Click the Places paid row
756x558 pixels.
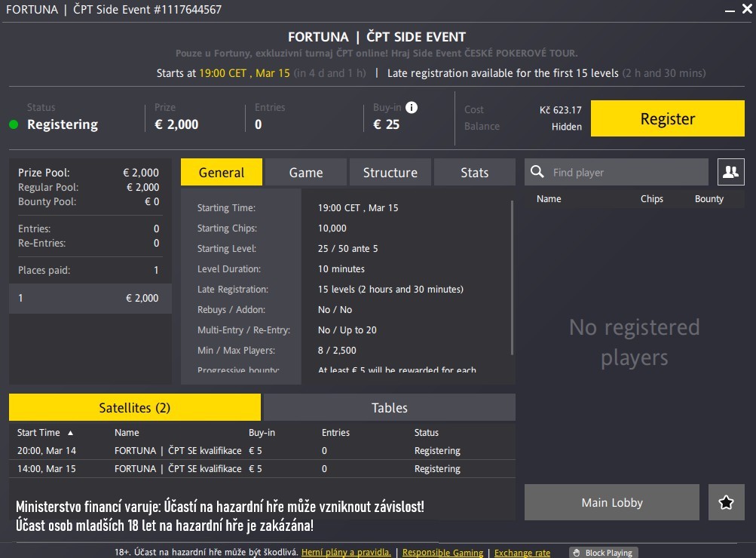click(88, 270)
